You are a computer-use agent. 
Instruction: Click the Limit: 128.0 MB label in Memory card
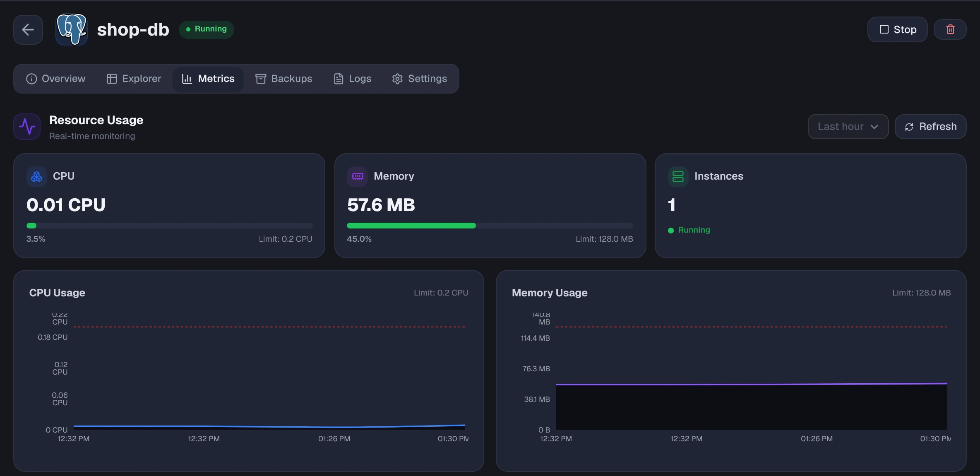pos(604,239)
